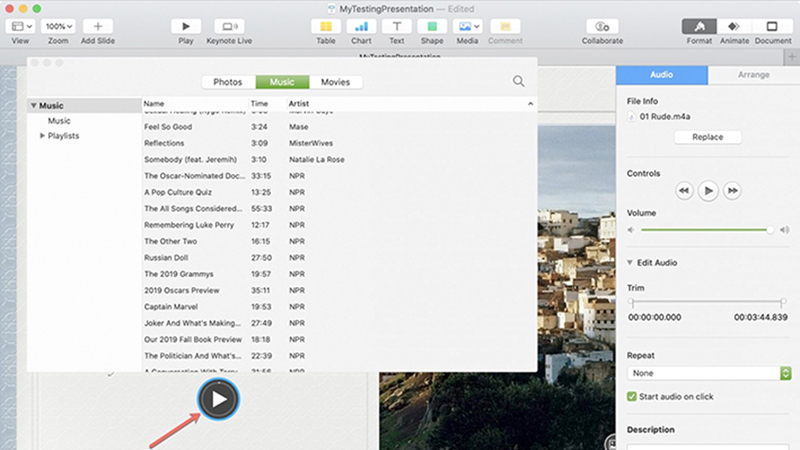
Task: Click the fast-forward control in Audio panel
Action: (x=733, y=190)
